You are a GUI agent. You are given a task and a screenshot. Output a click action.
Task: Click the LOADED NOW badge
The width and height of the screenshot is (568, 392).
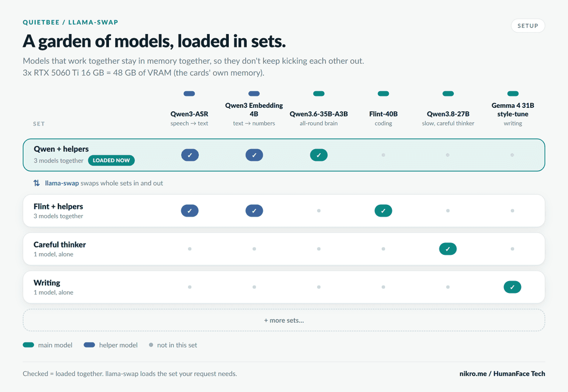pyautogui.click(x=111, y=160)
